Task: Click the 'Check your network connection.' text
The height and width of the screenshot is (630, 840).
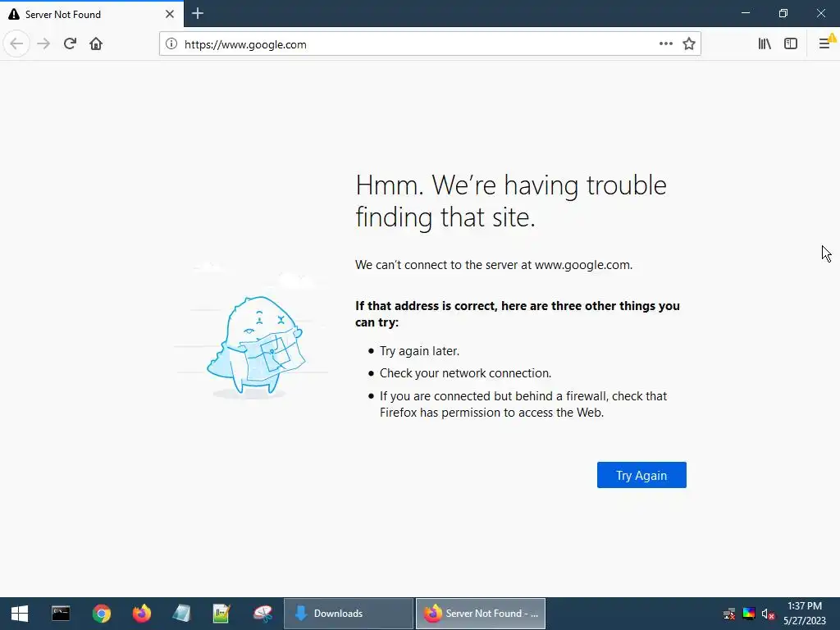Action: click(466, 373)
